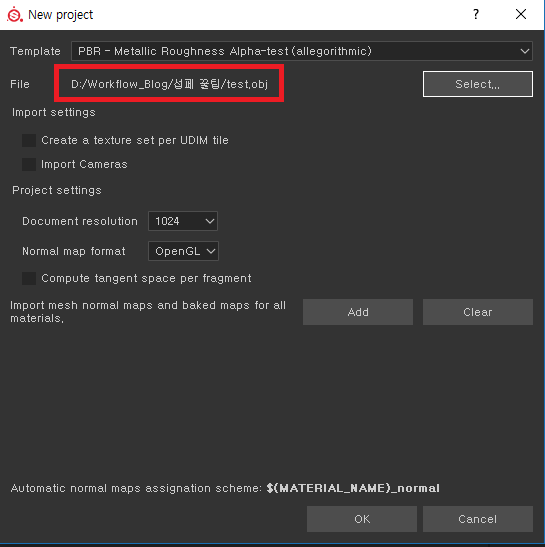Click the Project settings heading text
This screenshot has width=545, height=547.
(57, 190)
